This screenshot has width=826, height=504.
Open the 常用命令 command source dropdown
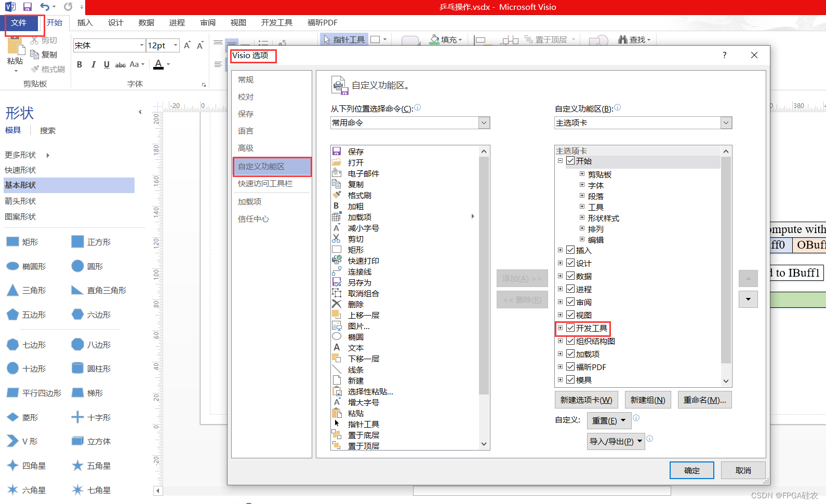484,123
